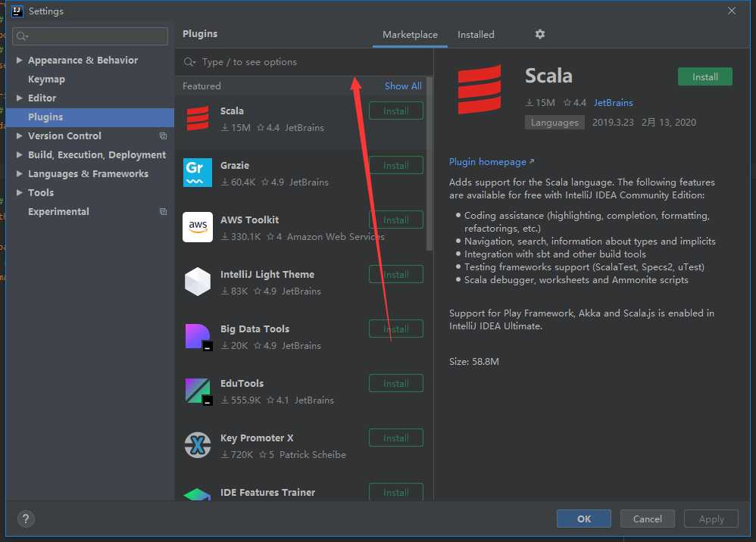
Task: Expand the Version Control settings node
Action: [x=19, y=135]
